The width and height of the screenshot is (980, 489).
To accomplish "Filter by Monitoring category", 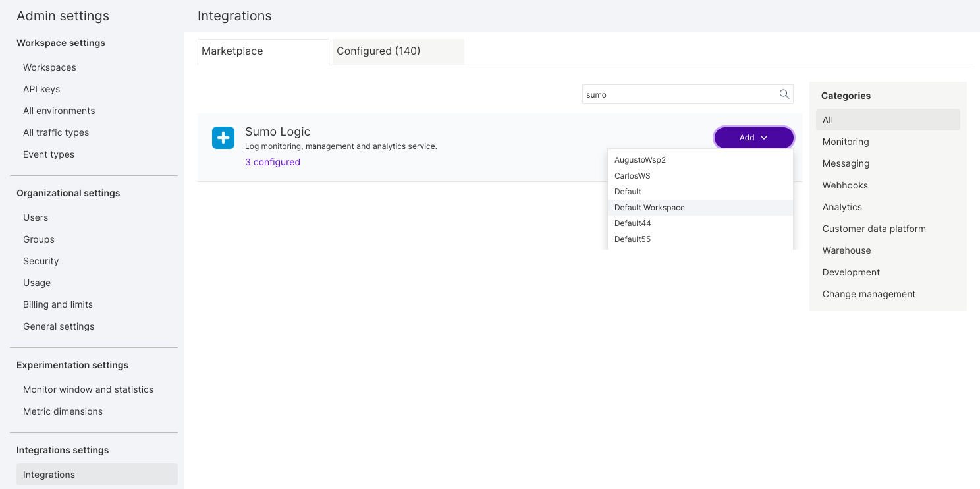I will click(x=846, y=142).
